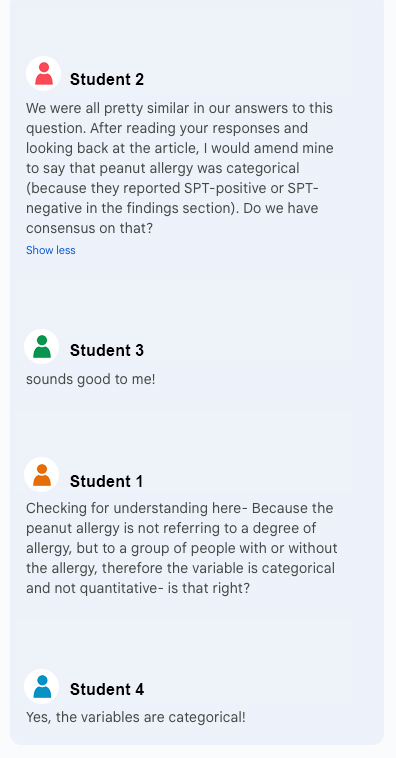This screenshot has width=396, height=758.
Task: Click the line 'to say that peanut allergy was categorical'
Action: (x=163, y=168)
